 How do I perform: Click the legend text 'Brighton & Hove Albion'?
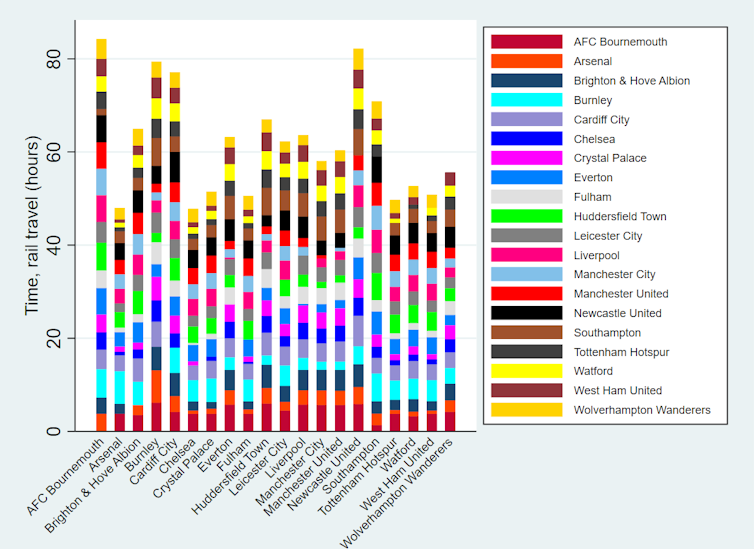point(632,81)
